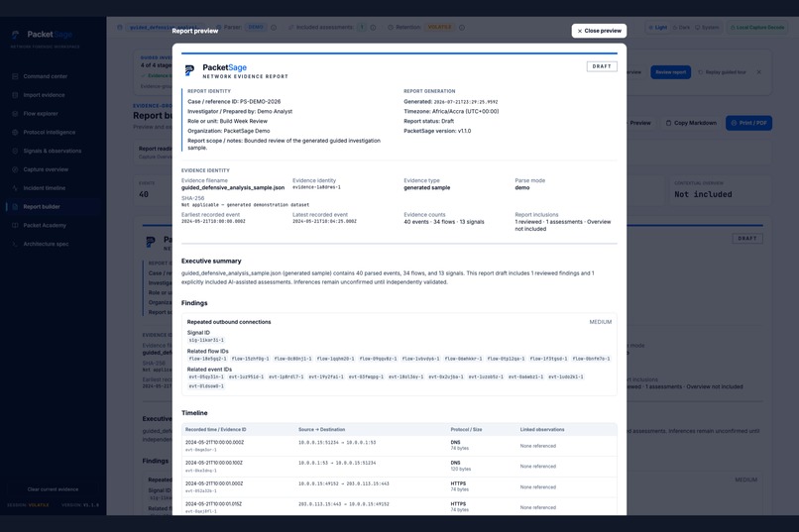Click the Protocol / Size column header

(x=466, y=430)
